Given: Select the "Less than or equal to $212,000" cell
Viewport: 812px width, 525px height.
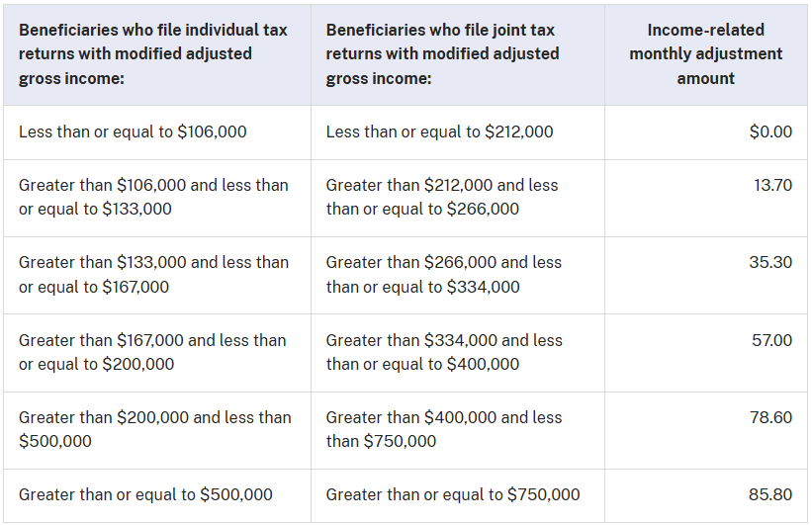Looking at the screenshot, I should tap(439, 131).
